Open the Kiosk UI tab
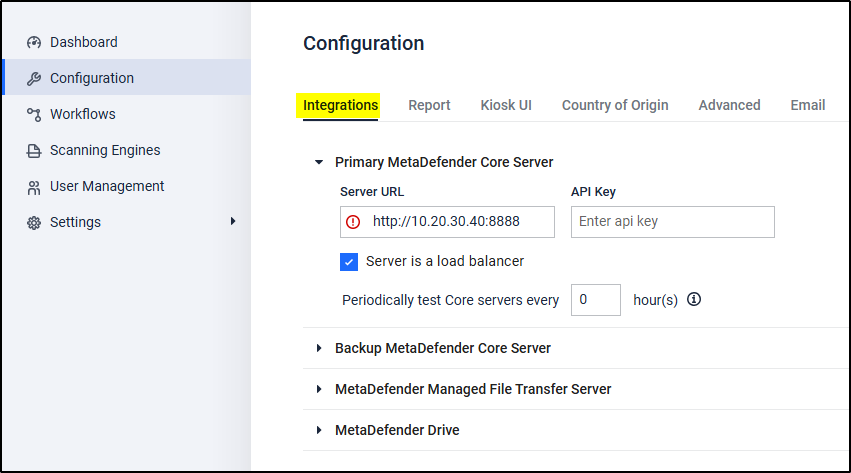The image size is (851, 473). point(506,105)
